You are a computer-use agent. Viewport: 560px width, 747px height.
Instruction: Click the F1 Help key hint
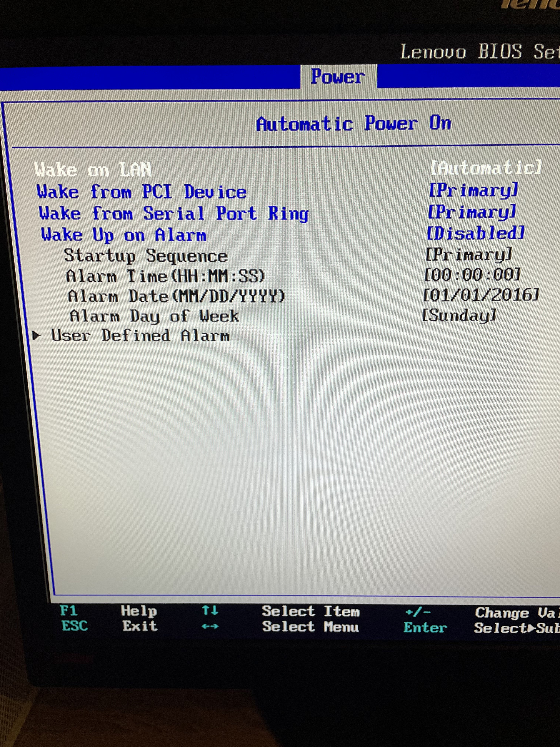coord(69,611)
